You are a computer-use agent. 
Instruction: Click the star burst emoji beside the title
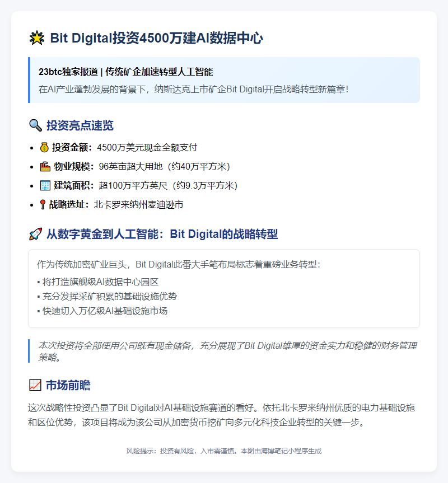(36, 38)
